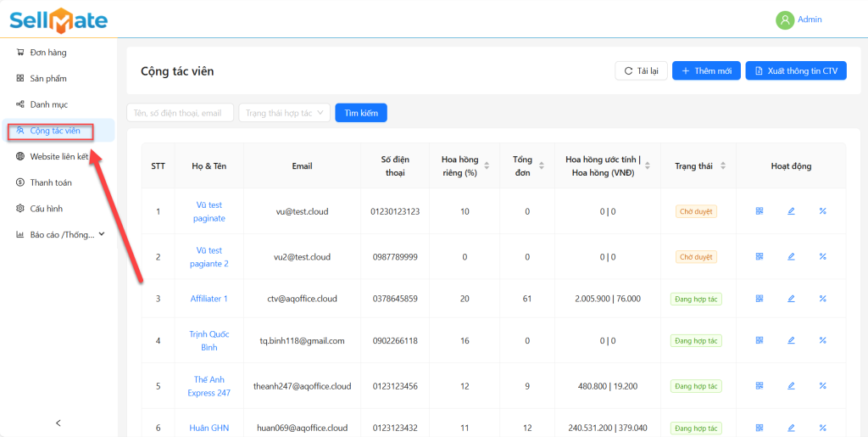This screenshot has width=868, height=437.
Task: Click edit pencil icon for Vũ test pagiante 2
Action: pyautogui.click(x=791, y=256)
